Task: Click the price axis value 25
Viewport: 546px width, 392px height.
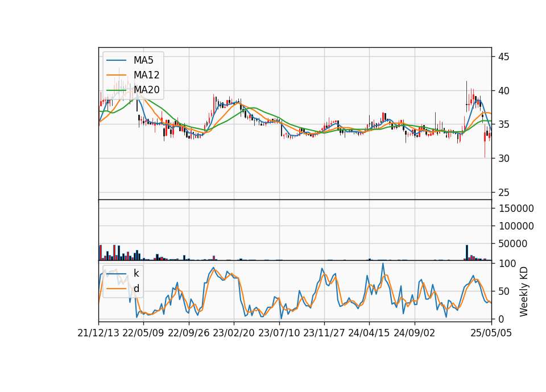Action: point(503,193)
